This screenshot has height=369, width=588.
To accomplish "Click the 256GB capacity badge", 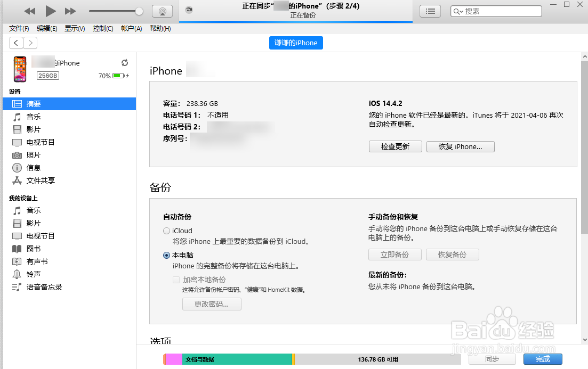I will pos(47,76).
